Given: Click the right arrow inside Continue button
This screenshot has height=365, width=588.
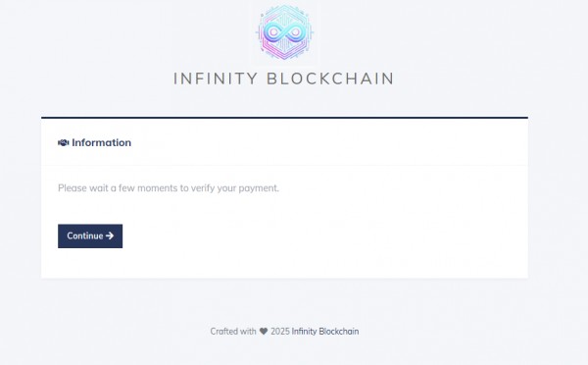Looking at the screenshot, I should (110, 235).
